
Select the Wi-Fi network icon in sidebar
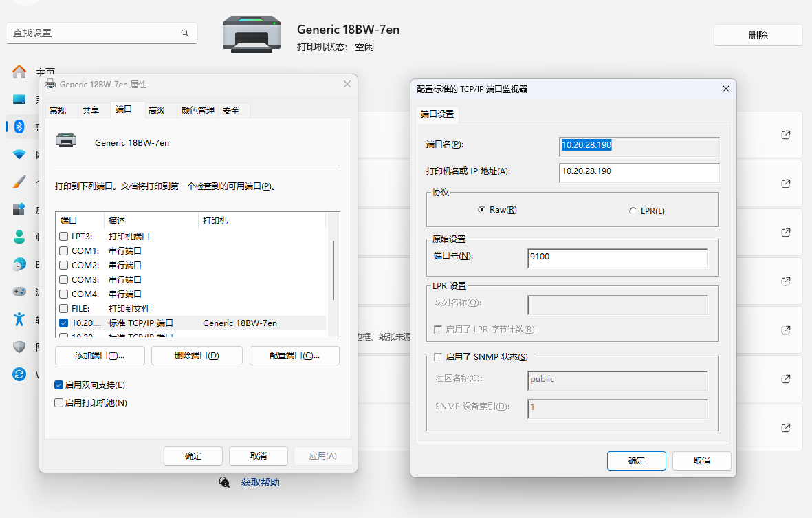19,154
